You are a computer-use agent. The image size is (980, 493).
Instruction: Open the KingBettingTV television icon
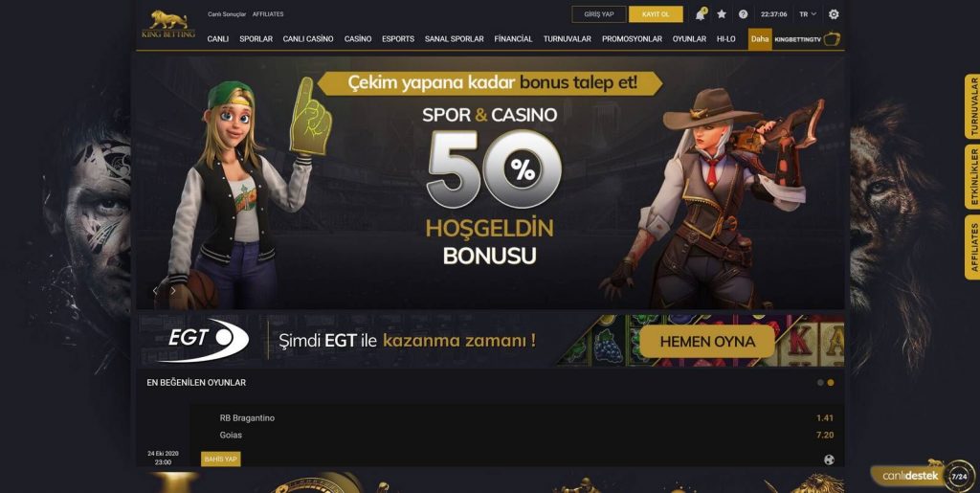pyautogui.click(x=832, y=39)
